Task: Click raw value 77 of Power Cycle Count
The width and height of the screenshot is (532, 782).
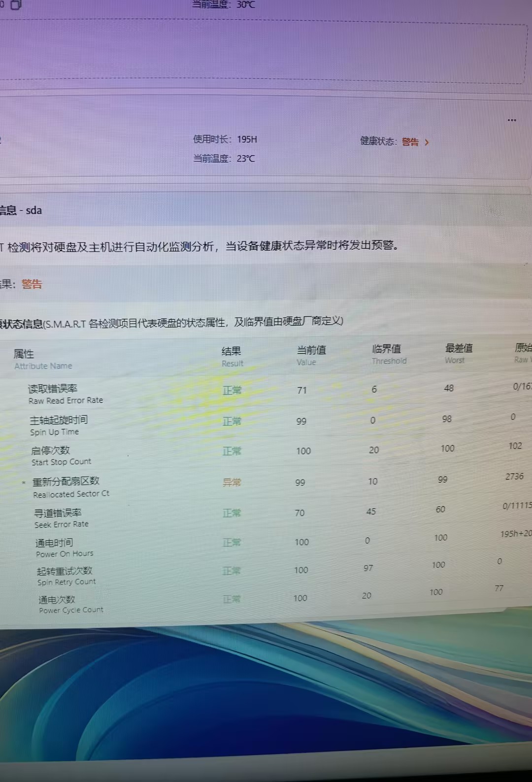Action: click(499, 588)
